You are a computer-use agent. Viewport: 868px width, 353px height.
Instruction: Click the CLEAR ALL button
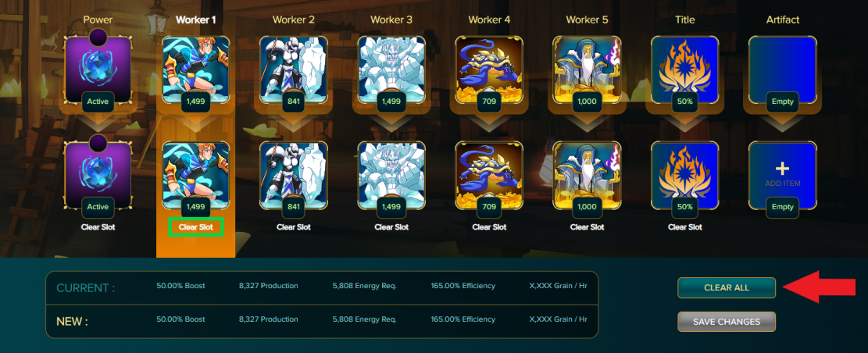click(727, 287)
